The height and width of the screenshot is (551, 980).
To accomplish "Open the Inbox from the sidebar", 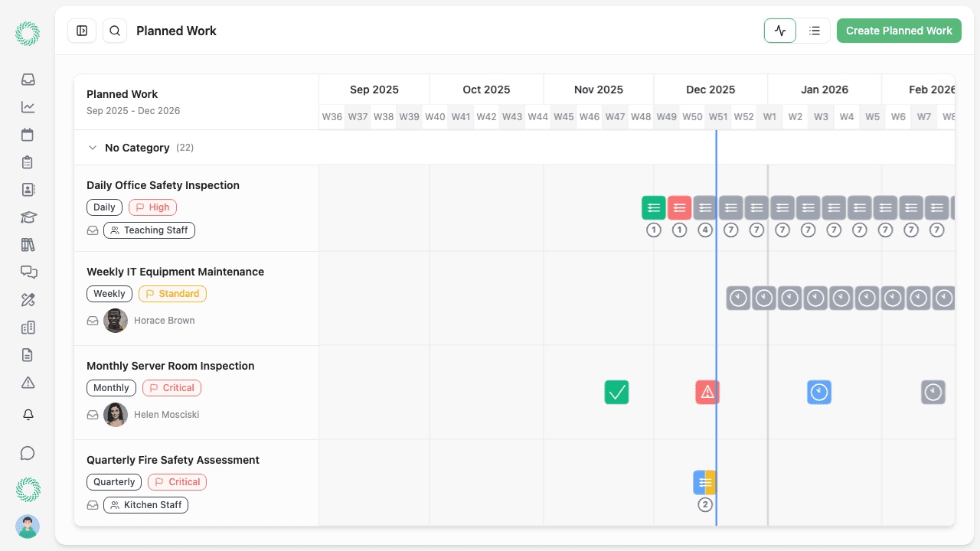I will 28,80.
